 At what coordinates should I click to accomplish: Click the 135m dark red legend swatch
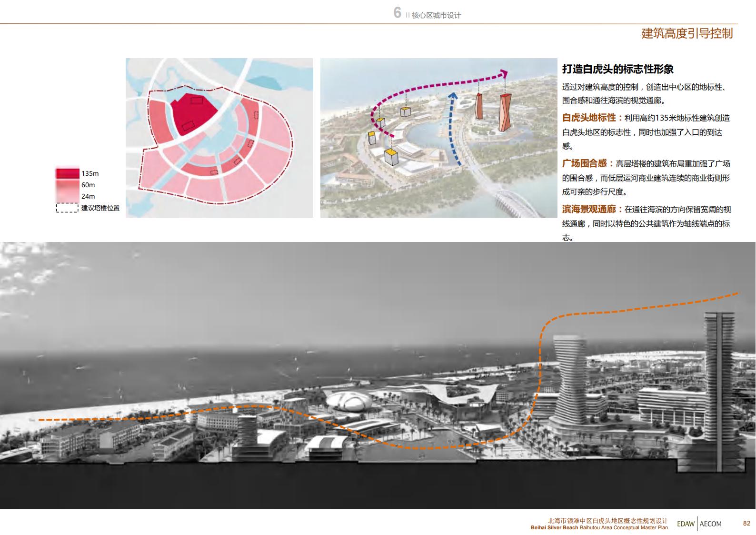point(68,173)
